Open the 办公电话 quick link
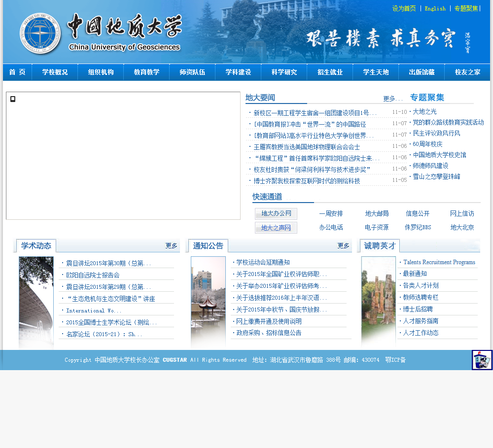This screenshot has height=448, width=493. point(331,227)
